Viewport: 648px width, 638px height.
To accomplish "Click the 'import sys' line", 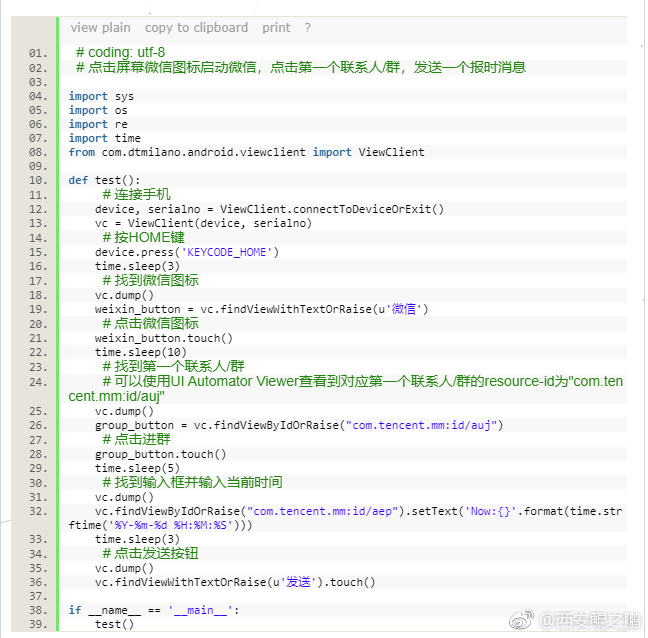I will (x=101, y=96).
